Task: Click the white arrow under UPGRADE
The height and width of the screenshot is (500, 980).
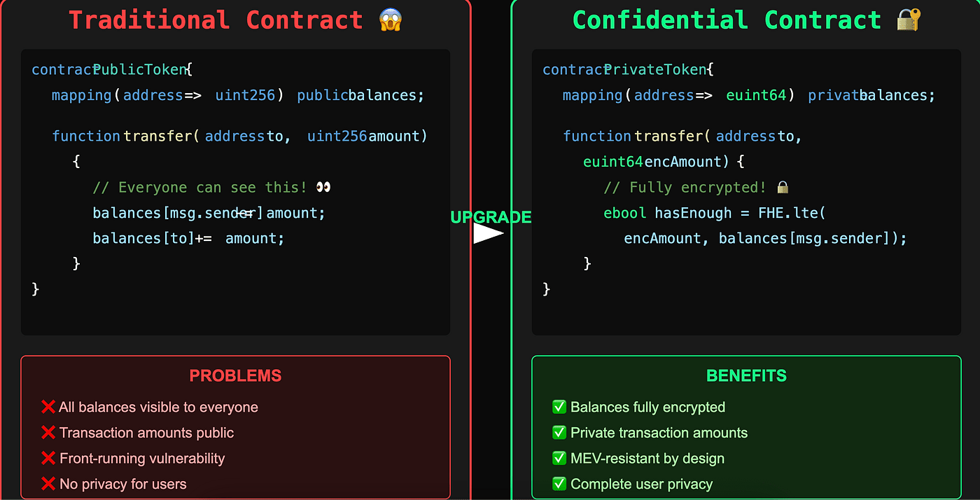Action: tap(488, 234)
